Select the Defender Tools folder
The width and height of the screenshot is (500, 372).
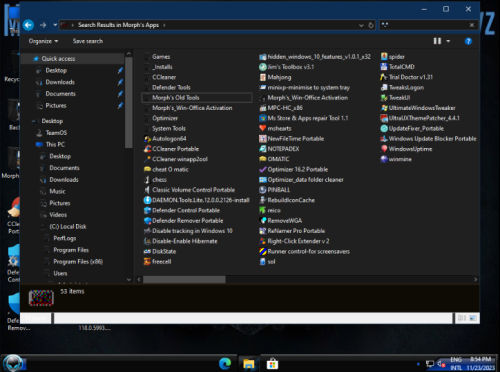tap(171, 87)
